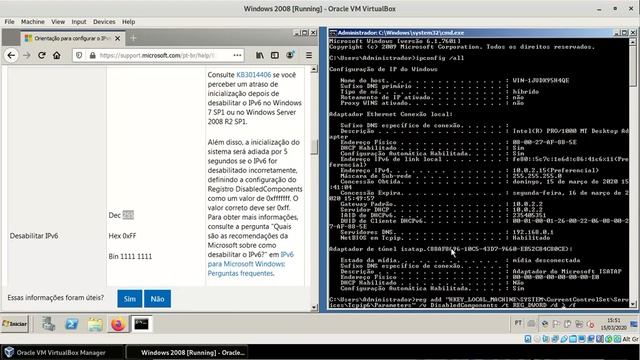Open page actions three-dot menu

coord(237,55)
